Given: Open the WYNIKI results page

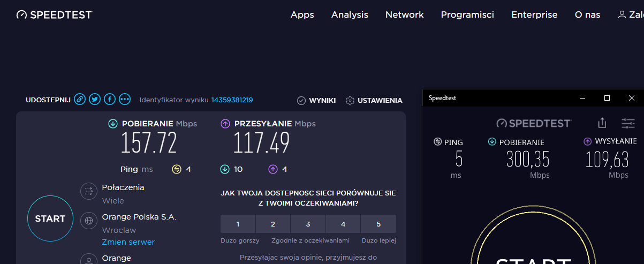Looking at the screenshot, I should (x=322, y=101).
